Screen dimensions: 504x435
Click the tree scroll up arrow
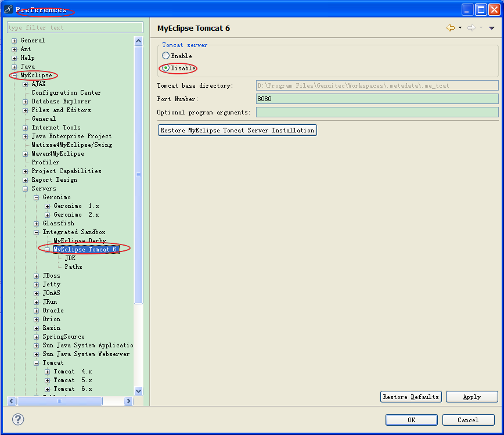click(139, 41)
